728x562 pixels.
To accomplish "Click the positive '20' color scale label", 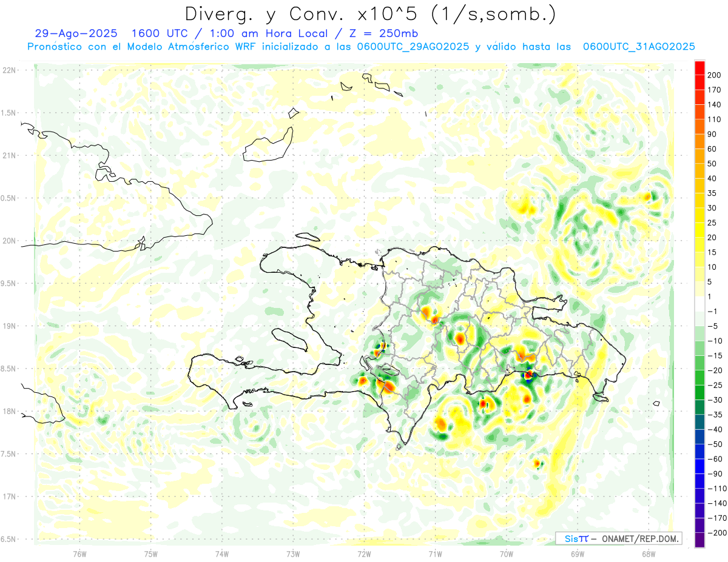I will click(x=712, y=238).
